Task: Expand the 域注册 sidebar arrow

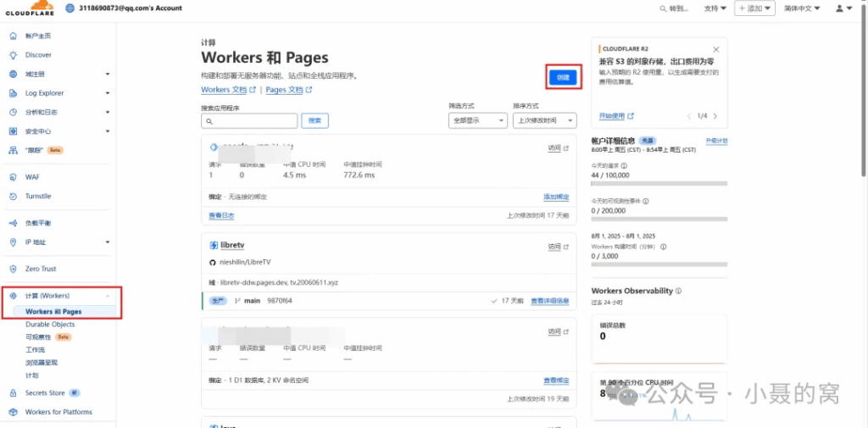Action: click(x=108, y=75)
